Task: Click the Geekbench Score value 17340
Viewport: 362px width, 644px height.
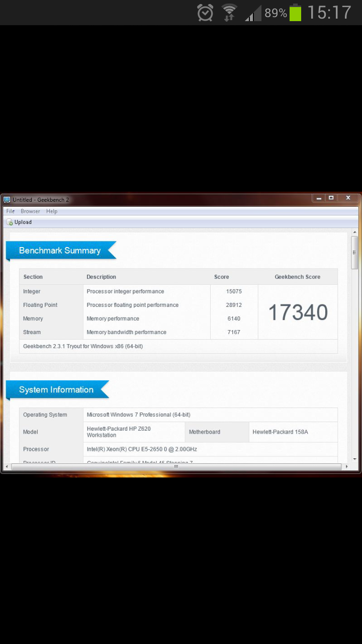Action: click(298, 312)
